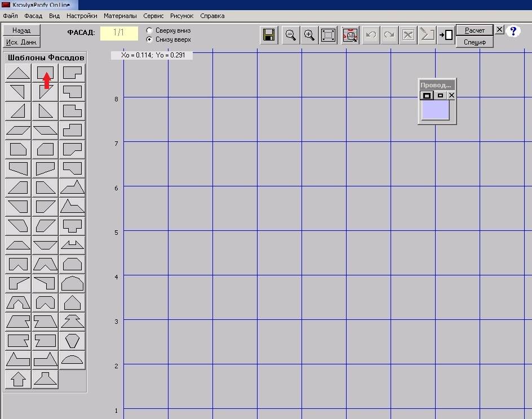Zoom in with the plus magnifier
Screen dimensions: 532x419
(x=309, y=35)
